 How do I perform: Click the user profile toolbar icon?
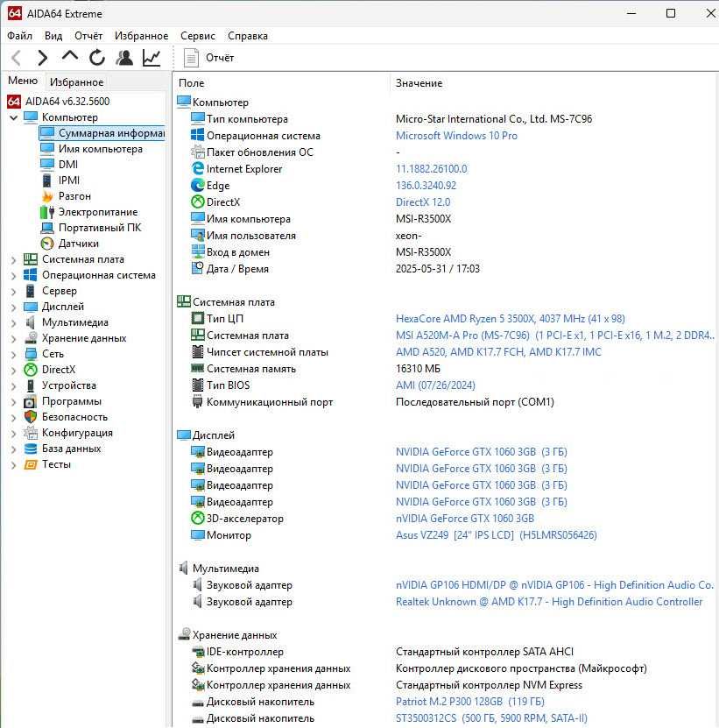click(124, 58)
